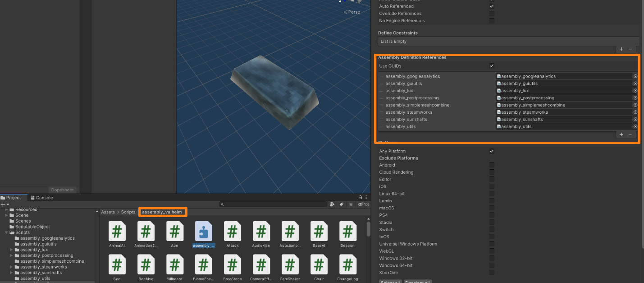Open object picker for assembly_steamworks reference

635,112
